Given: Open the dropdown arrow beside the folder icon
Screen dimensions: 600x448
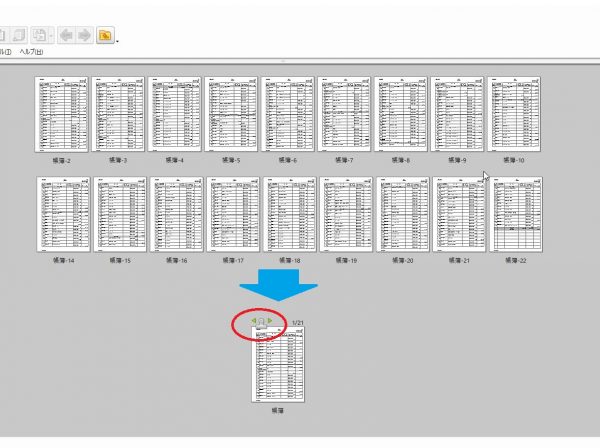Looking at the screenshot, I should (x=117, y=40).
